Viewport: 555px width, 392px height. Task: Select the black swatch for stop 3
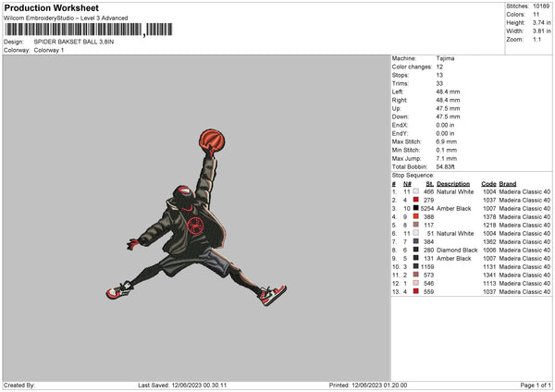(415, 208)
